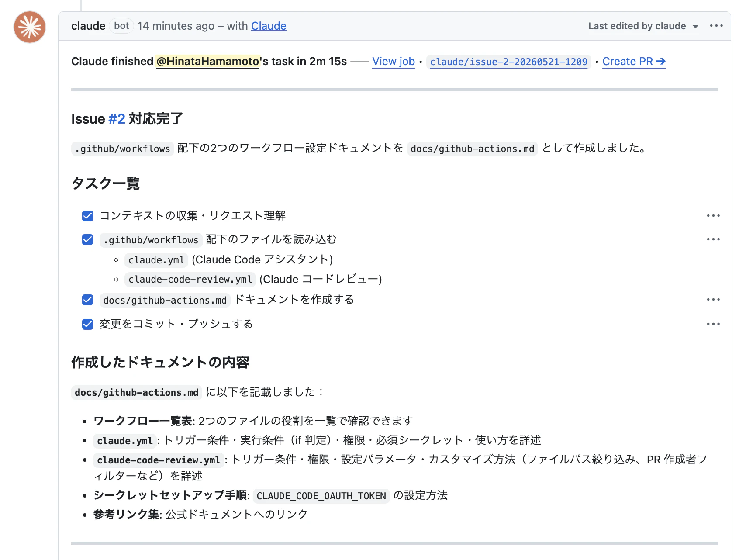Click the bold docs/github-actions.md code text
Screen dimensions: 739x560
(137, 393)
